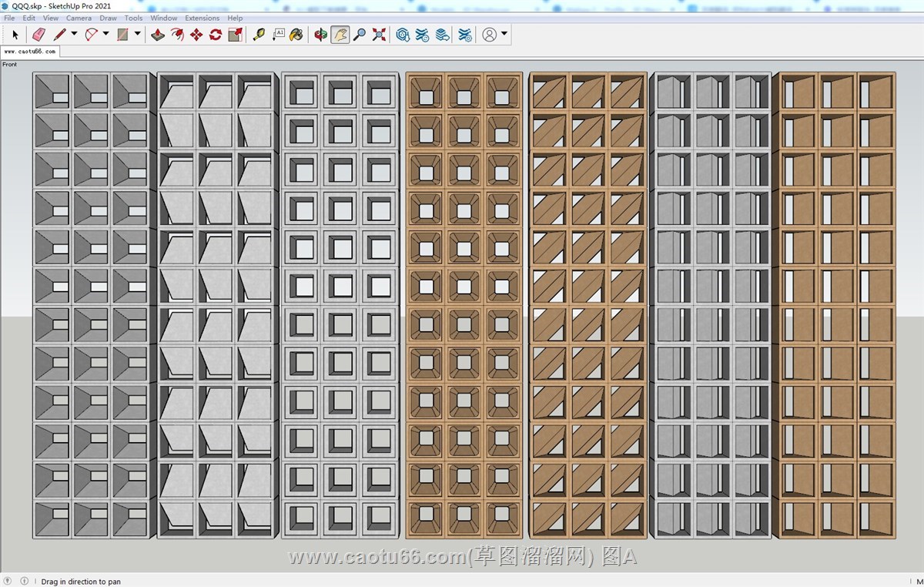924x587 pixels.
Task: Open the Window menu
Action: (x=164, y=18)
